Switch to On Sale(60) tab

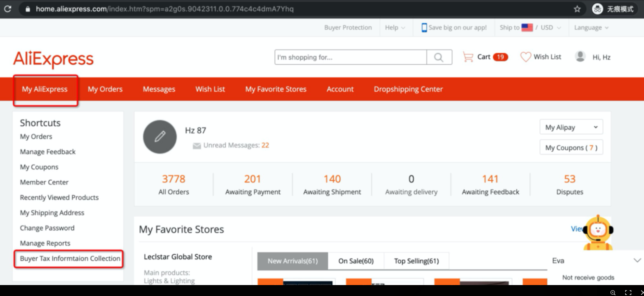pos(356,261)
